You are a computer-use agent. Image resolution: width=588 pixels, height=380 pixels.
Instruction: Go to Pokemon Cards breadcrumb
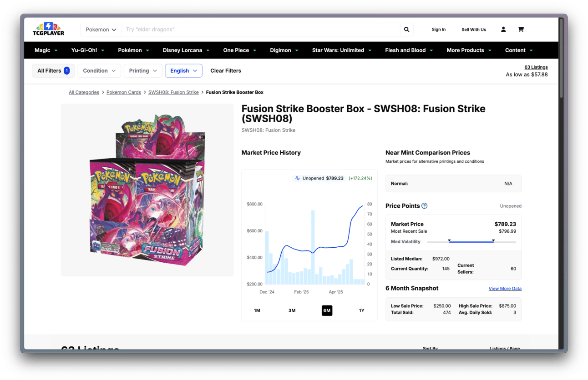coord(124,92)
